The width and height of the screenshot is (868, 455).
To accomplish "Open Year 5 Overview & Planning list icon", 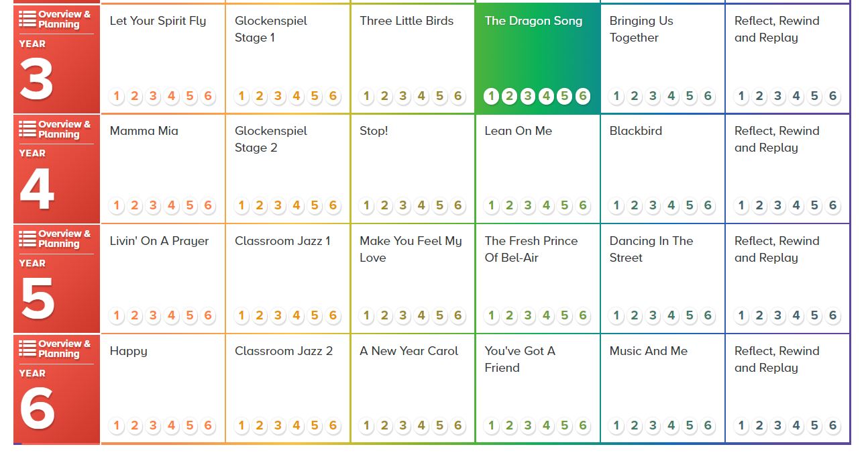I will [x=28, y=239].
